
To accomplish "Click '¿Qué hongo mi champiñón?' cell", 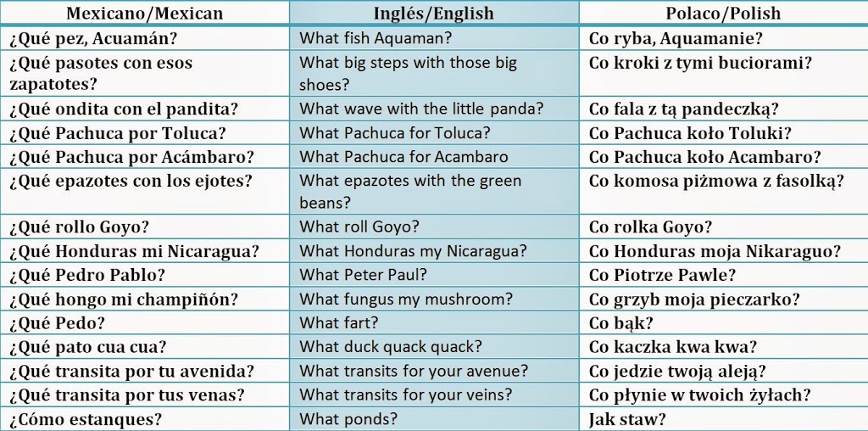I will (x=144, y=299).
